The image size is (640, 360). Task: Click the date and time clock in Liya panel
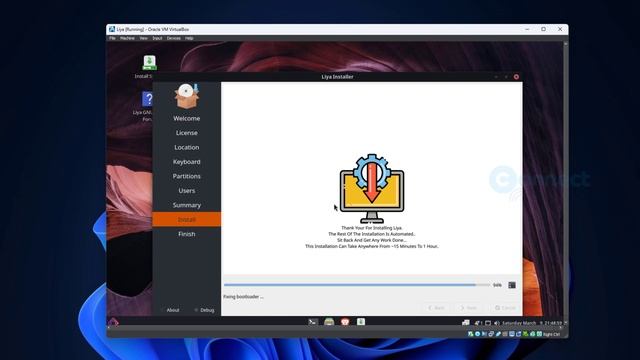coord(532,323)
